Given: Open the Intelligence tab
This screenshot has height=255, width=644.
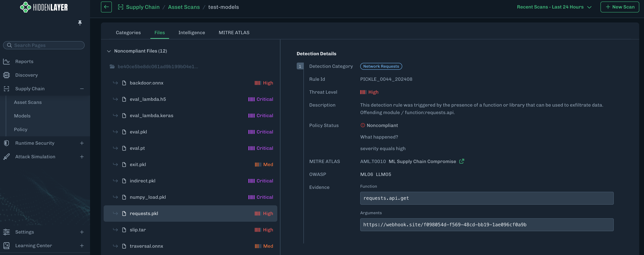Looking at the screenshot, I should tap(192, 32).
